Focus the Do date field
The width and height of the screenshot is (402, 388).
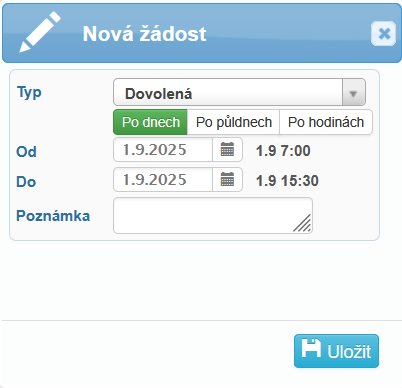tap(163, 180)
